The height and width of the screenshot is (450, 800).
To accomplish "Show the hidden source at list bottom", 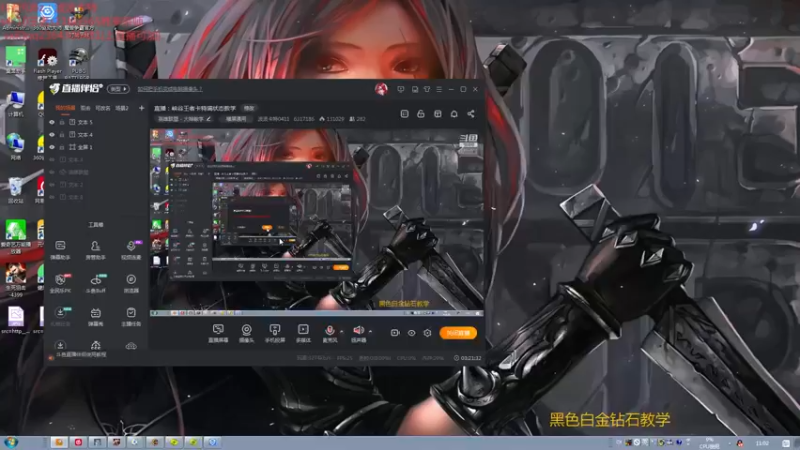I will coord(52,197).
